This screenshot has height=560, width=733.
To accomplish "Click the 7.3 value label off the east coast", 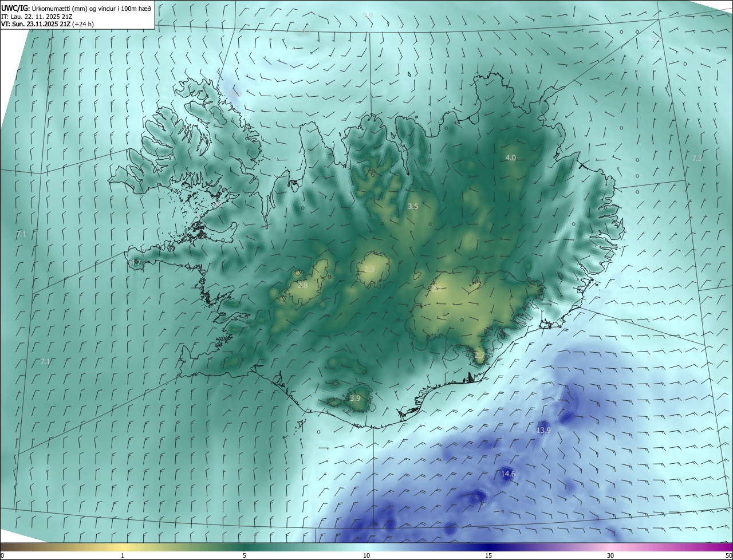I will coord(697,158).
